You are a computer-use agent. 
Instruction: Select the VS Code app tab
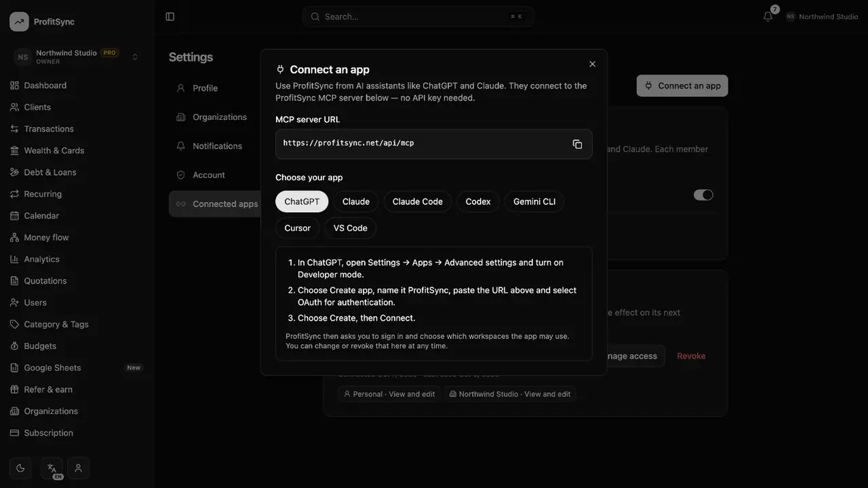coord(351,228)
